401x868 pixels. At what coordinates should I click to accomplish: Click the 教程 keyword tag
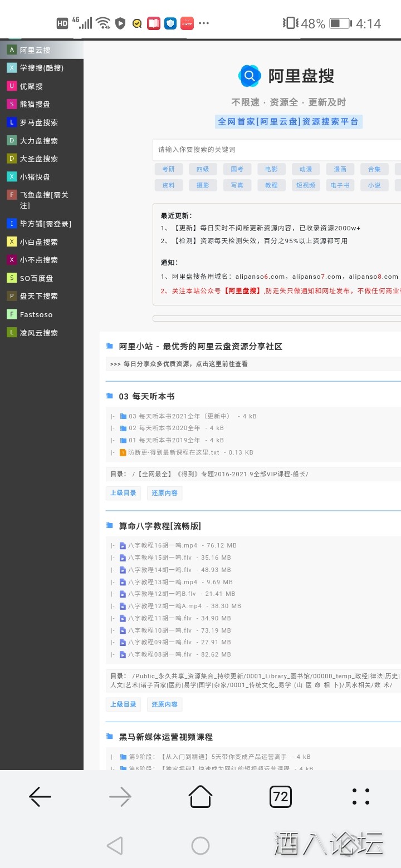tap(272, 185)
